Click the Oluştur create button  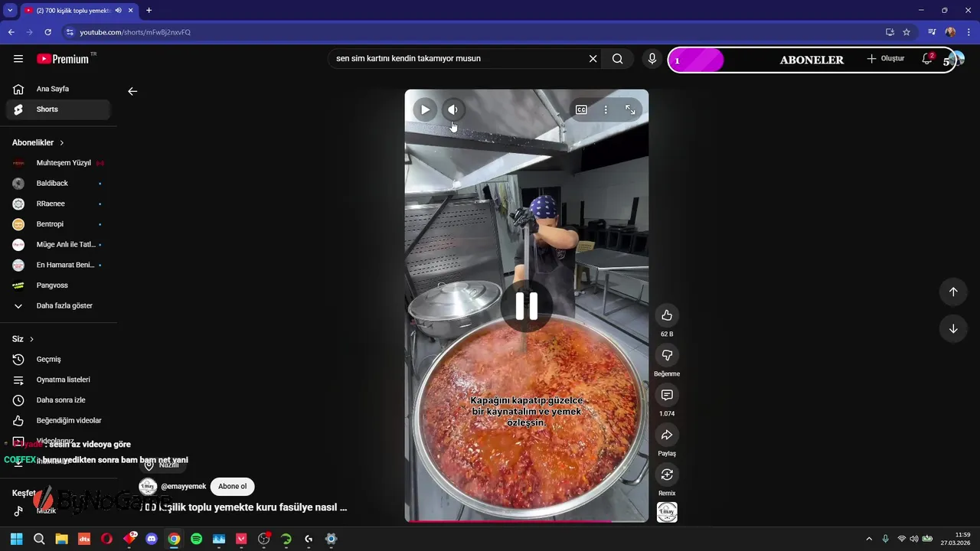pos(886,59)
